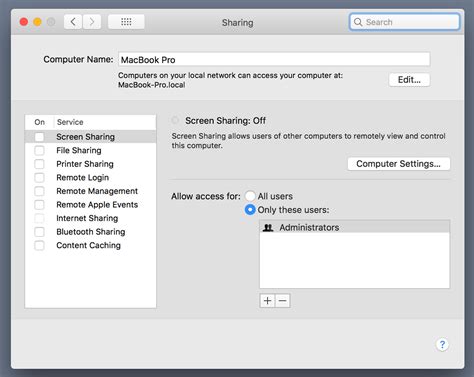Select the Remote Login service row
Screen dimensions: 474x377
click(90, 177)
